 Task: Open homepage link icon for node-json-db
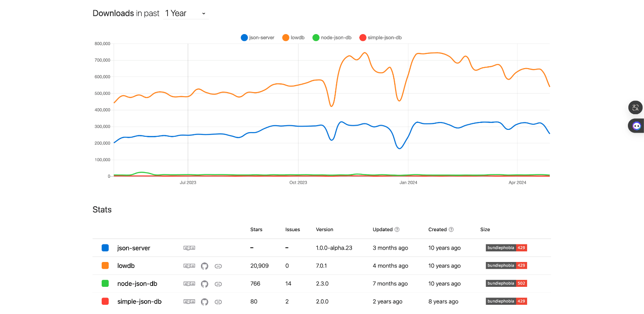pos(218,284)
